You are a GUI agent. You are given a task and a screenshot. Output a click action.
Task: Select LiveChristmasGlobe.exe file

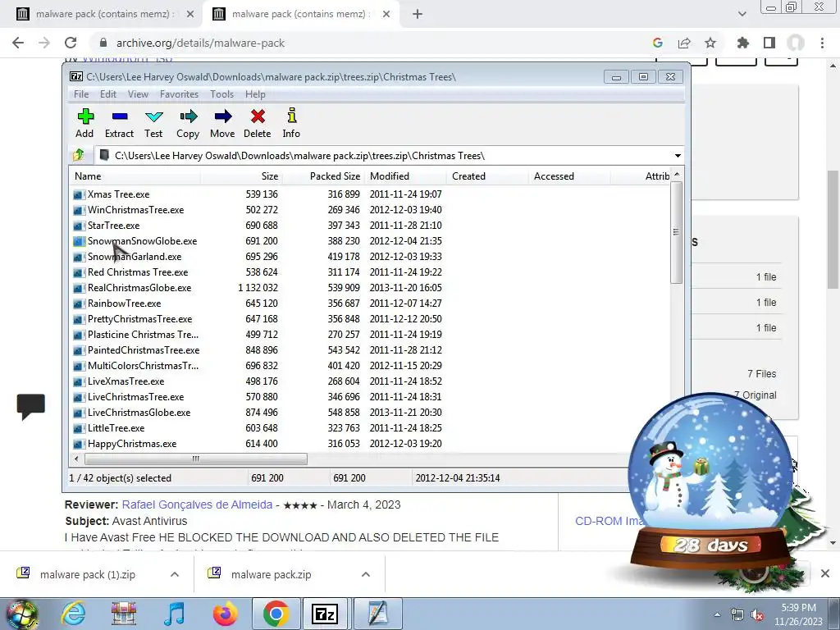[139, 413]
